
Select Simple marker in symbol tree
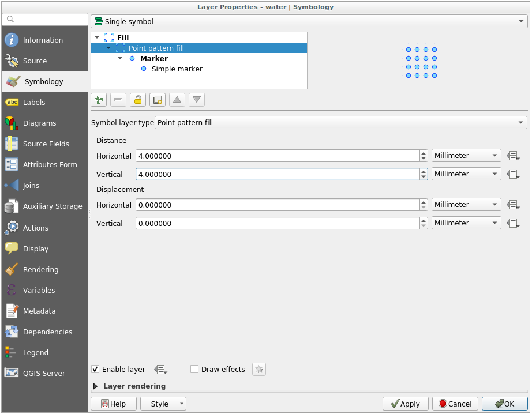pyautogui.click(x=177, y=69)
